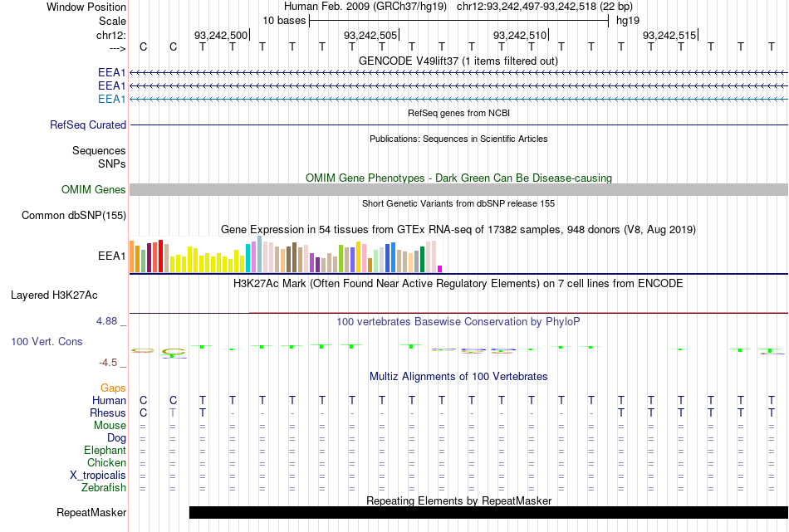Click position marker 93,242,505
The height and width of the screenshot is (532, 789).
(x=370, y=35)
